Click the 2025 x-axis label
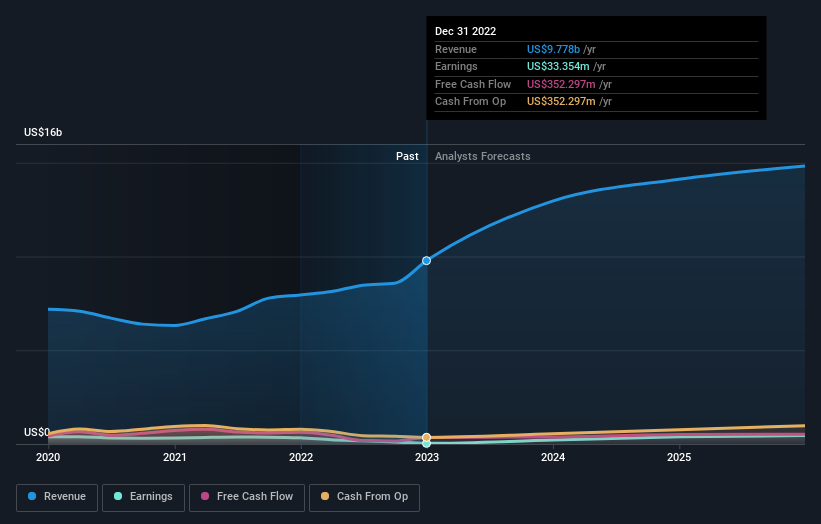The height and width of the screenshot is (524, 821). click(x=679, y=457)
